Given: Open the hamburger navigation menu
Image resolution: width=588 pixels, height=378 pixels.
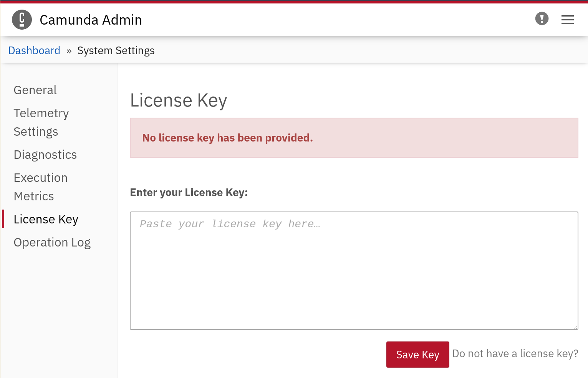Looking at the screenshot, I should point(568,20).
